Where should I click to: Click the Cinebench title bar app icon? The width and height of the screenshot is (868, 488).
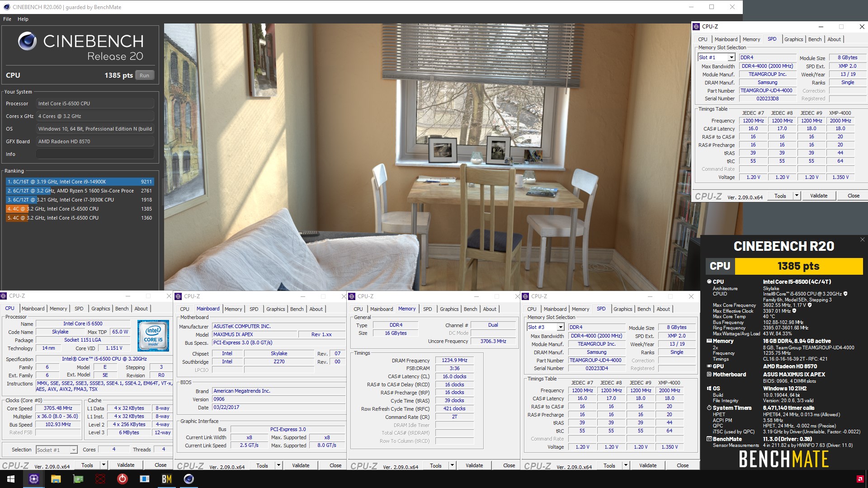(6, 7)
